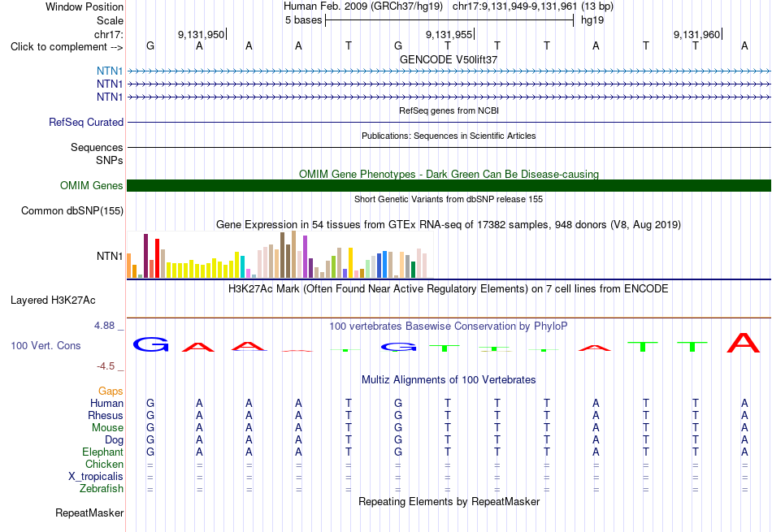Click the light-blue NTN1 transcript label
This screenshot has width=772, height=532.
pos(110,71)
